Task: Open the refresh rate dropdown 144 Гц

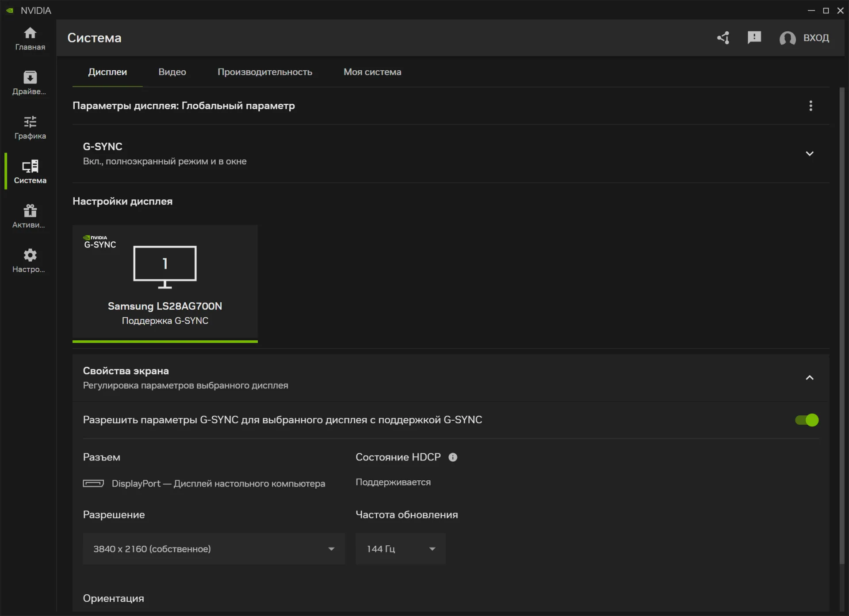Action: tap(401, 549)
